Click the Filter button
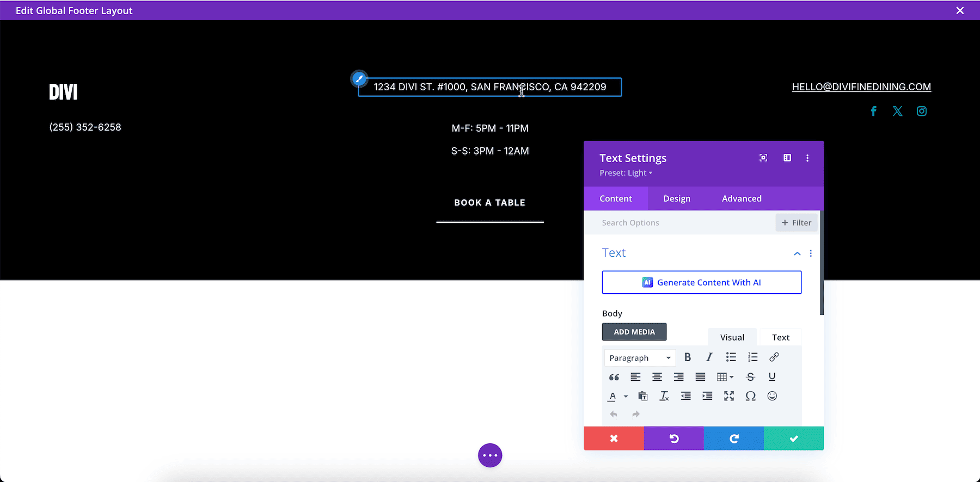The height and width of the screenshot is (482, 980). [797, 223]
